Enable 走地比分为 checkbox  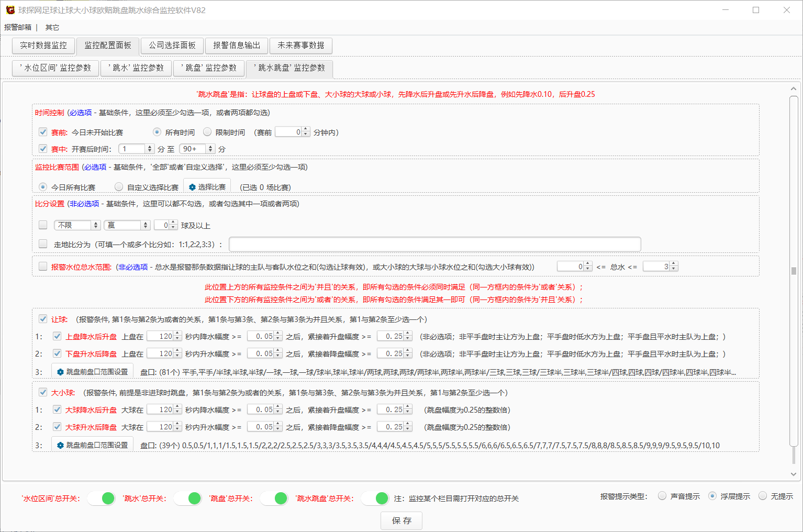pyautogui.click(x=43, y=243)
